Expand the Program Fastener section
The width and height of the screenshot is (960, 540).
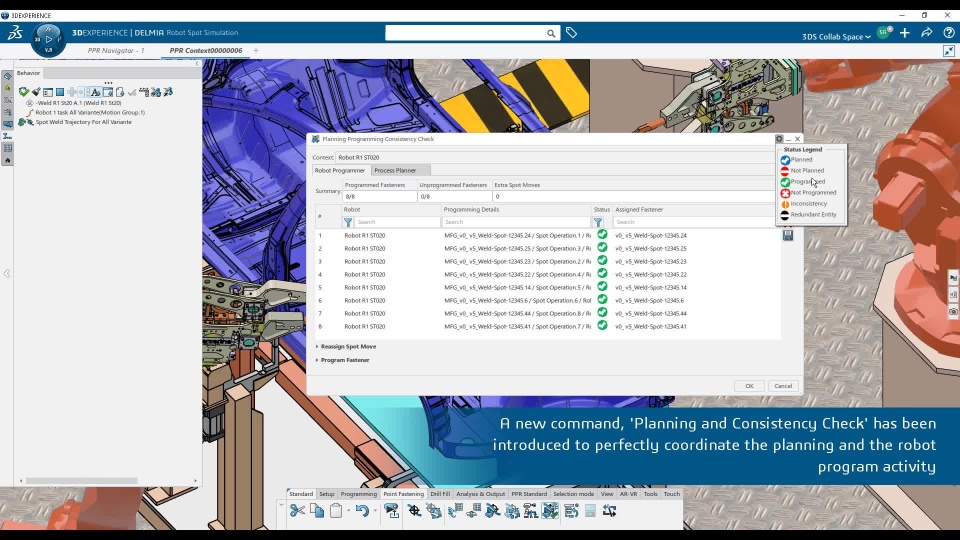tap(318, 360)
